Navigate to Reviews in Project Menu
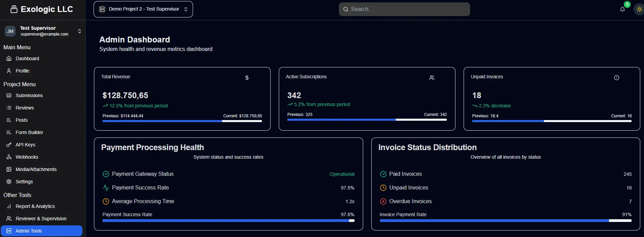 [x=25, y=108]
